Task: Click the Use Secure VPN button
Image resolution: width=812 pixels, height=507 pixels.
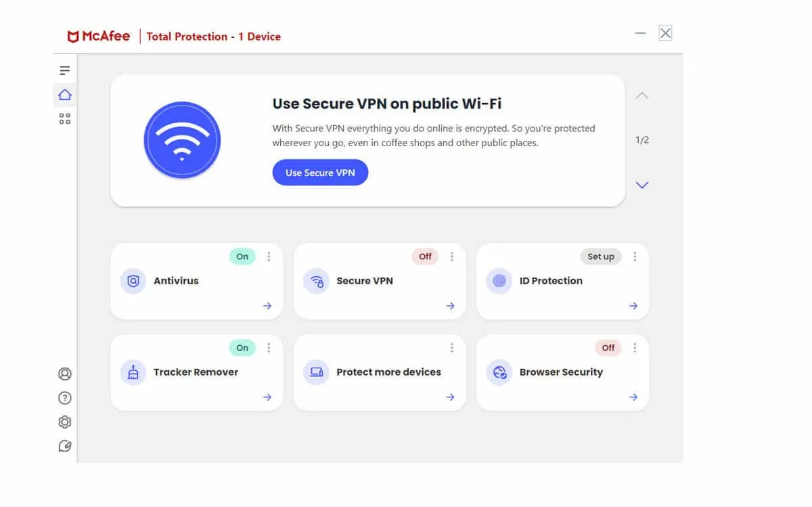Action: (x=319, y=173)
